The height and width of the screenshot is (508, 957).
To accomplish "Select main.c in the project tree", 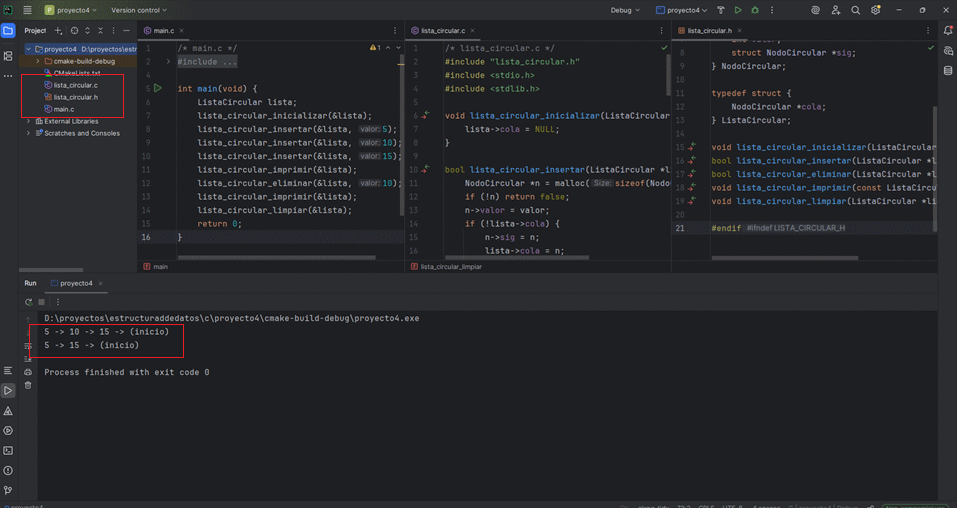I will coord(64,109).
